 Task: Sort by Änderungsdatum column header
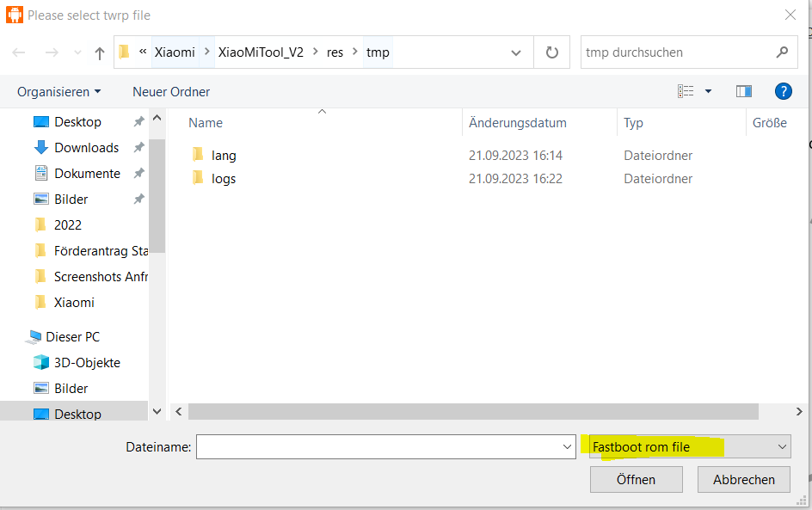(517, 123)
